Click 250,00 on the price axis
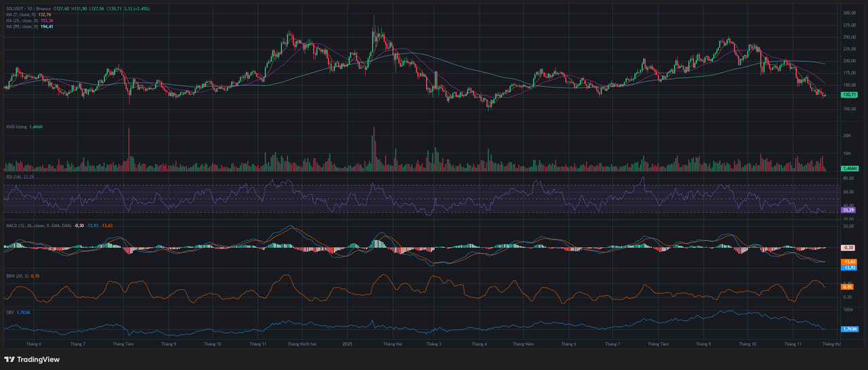This screenshot has width=868, height=370. point(850,37)
